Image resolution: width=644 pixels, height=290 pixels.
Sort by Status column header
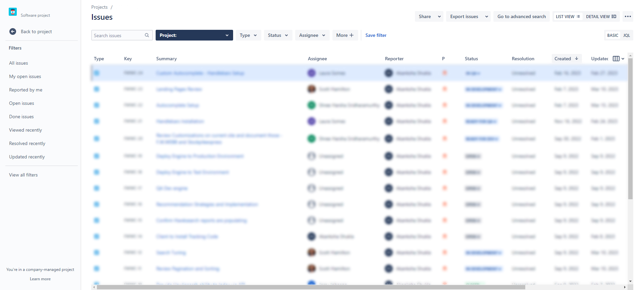tap(471, 59)
